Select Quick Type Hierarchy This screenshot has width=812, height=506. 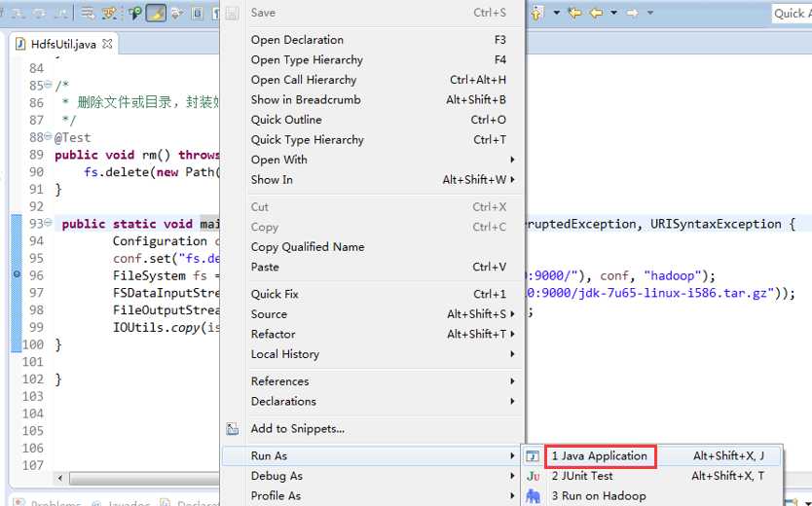coord(372,140)
